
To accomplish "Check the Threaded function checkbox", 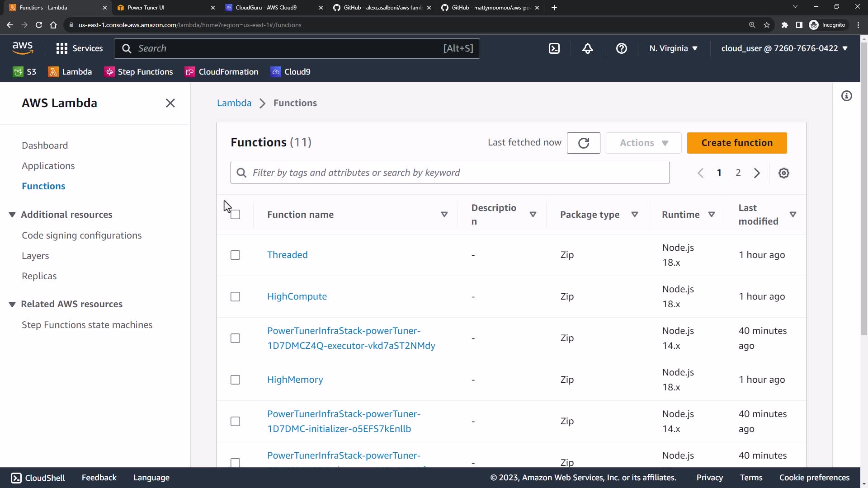I will pyautogui.click(x=235, y=255).
